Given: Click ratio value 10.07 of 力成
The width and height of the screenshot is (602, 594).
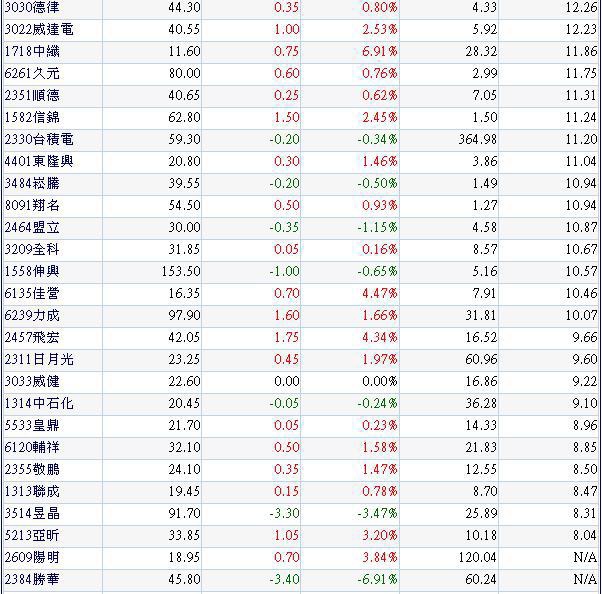Looking at the screenshot, I should pyautogui.click(x=581, y=315).
